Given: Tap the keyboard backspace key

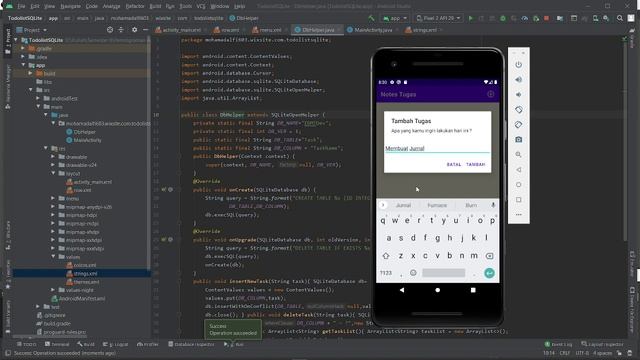Looking at the screenshot, I should (489, 256).
